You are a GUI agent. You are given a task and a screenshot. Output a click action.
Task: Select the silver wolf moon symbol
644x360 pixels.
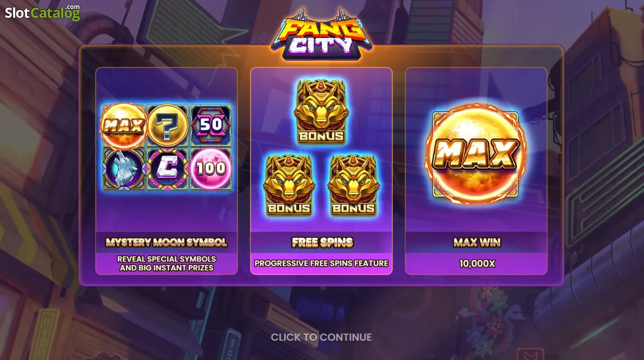(x=124, y=169)
